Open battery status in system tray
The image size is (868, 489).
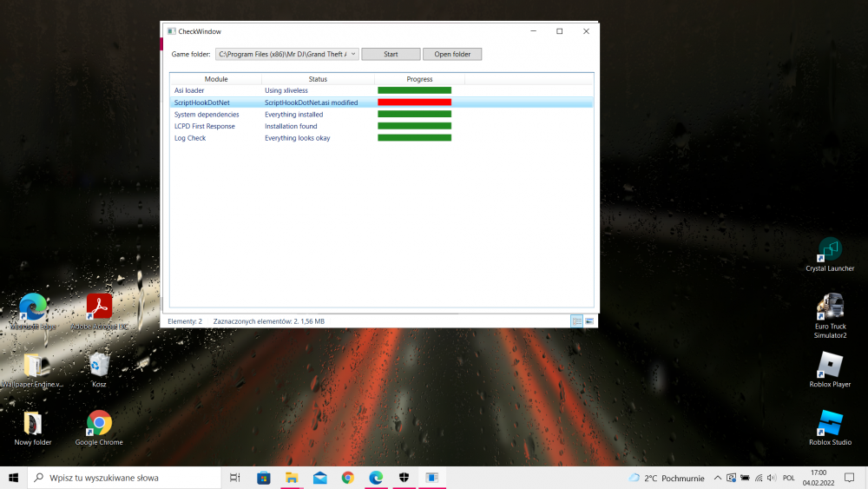point(745,478)
